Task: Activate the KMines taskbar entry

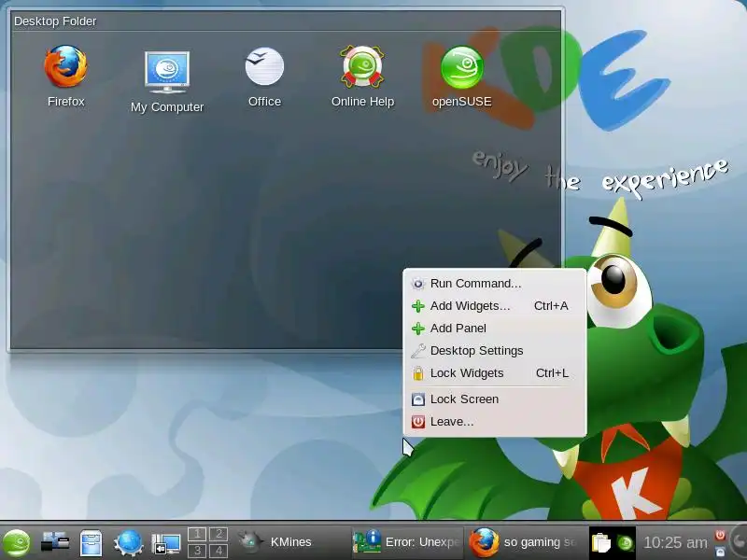Action: tap(291, 542)
